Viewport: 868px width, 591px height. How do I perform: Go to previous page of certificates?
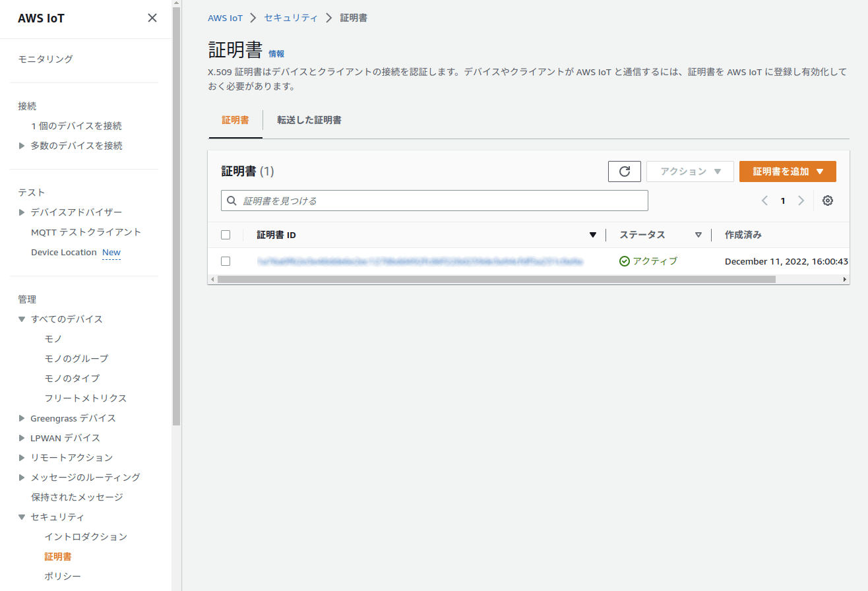[764, 201]
